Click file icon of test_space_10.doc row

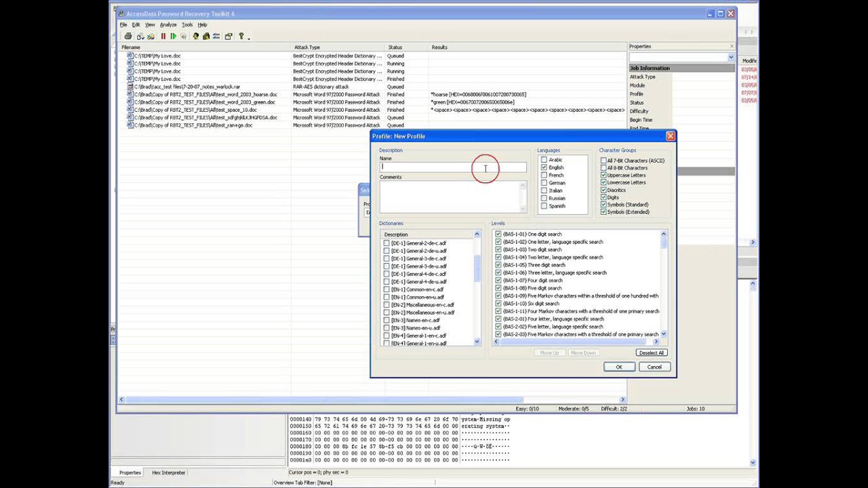point(130,110)
